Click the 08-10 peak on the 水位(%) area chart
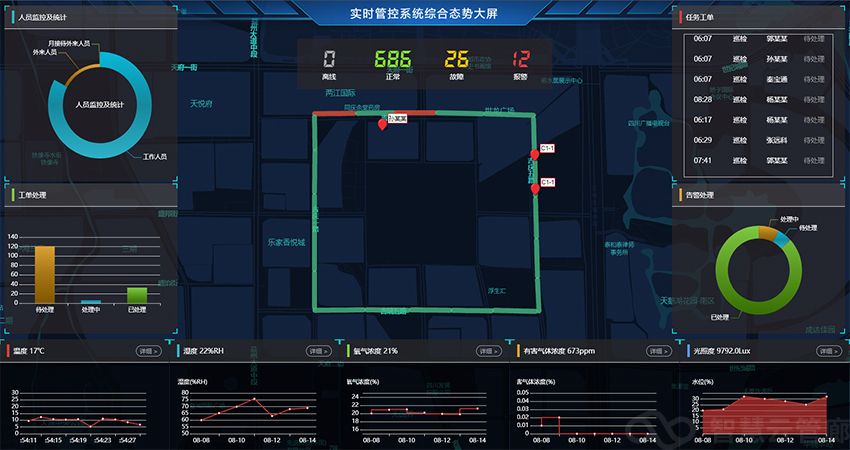Screen dimensions: 850x450 (744, 397)
